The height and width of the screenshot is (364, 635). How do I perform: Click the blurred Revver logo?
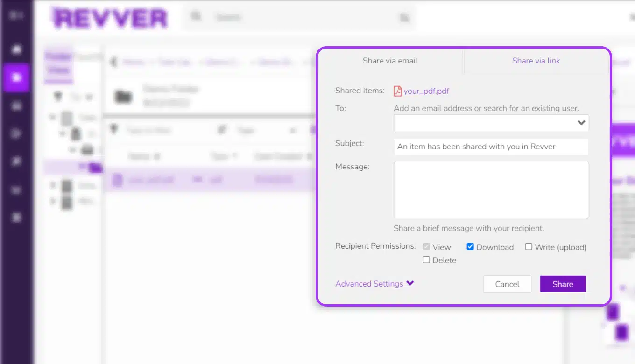coord(110,18)
